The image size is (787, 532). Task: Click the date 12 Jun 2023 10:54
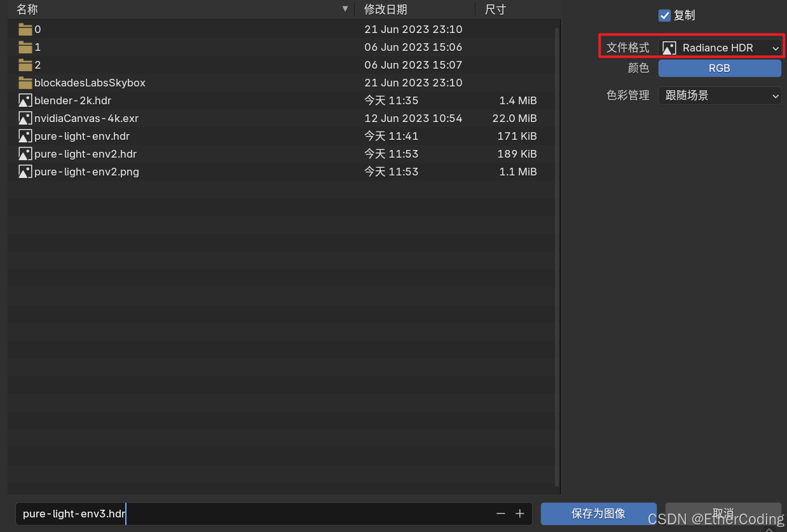pos(413,118)
